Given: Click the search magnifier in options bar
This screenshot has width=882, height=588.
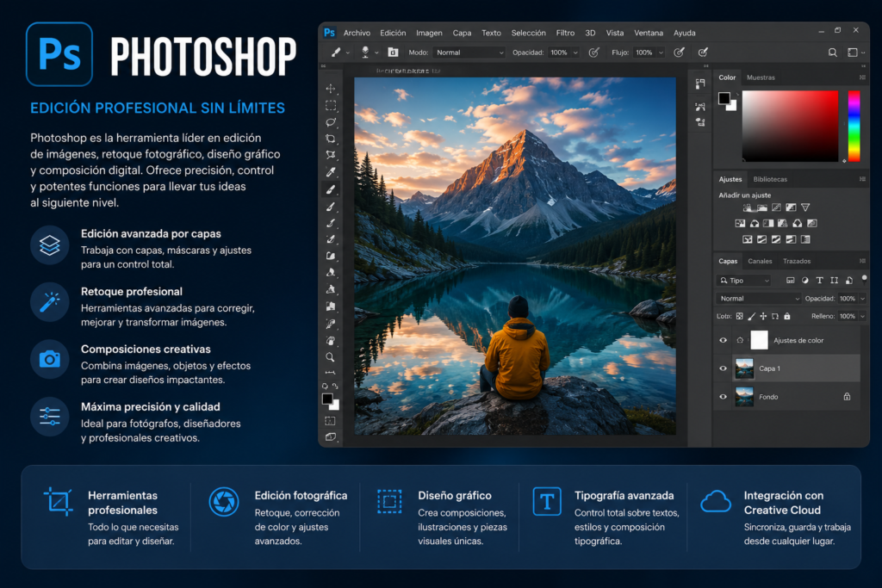Looking at the screenshot, I should (x=833, y=53).
